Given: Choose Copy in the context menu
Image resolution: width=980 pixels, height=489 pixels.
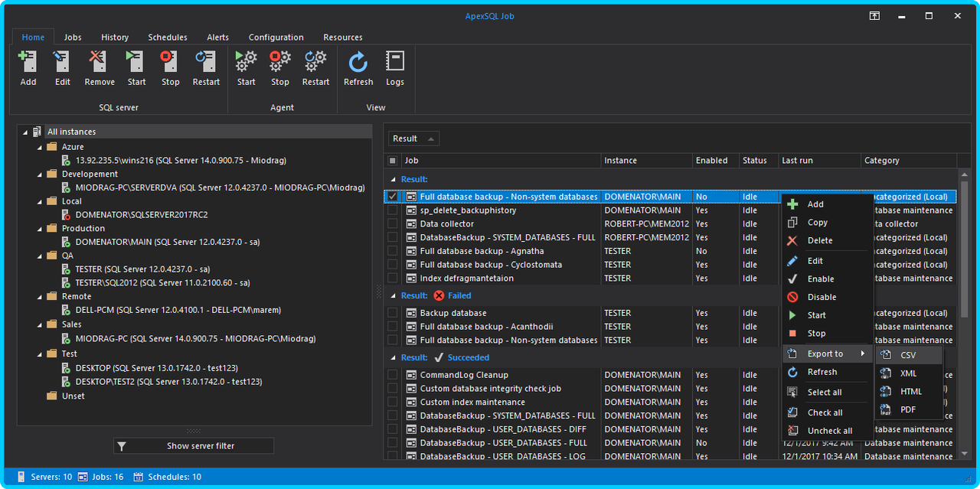Looking at the screenshot, I should pyautogui.click(x=828, y=222).
